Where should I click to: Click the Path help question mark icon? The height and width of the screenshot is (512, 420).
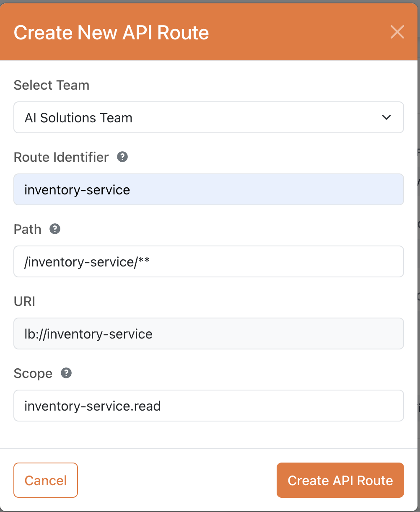click(x=54, y=229)
